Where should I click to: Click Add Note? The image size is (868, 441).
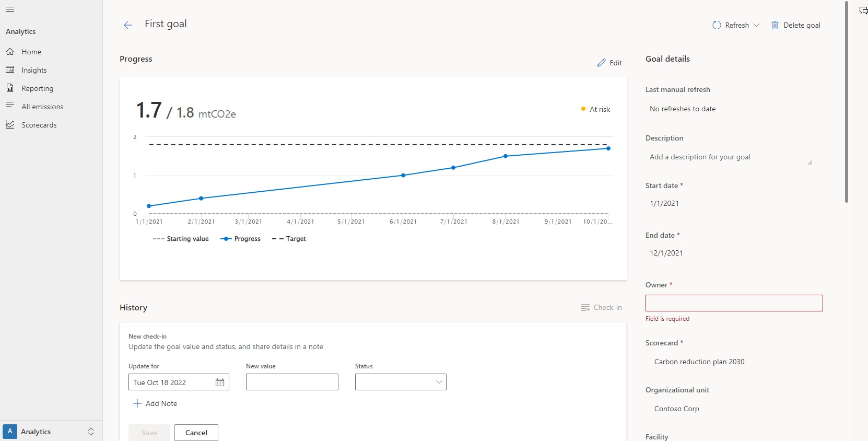click(155, 403)
